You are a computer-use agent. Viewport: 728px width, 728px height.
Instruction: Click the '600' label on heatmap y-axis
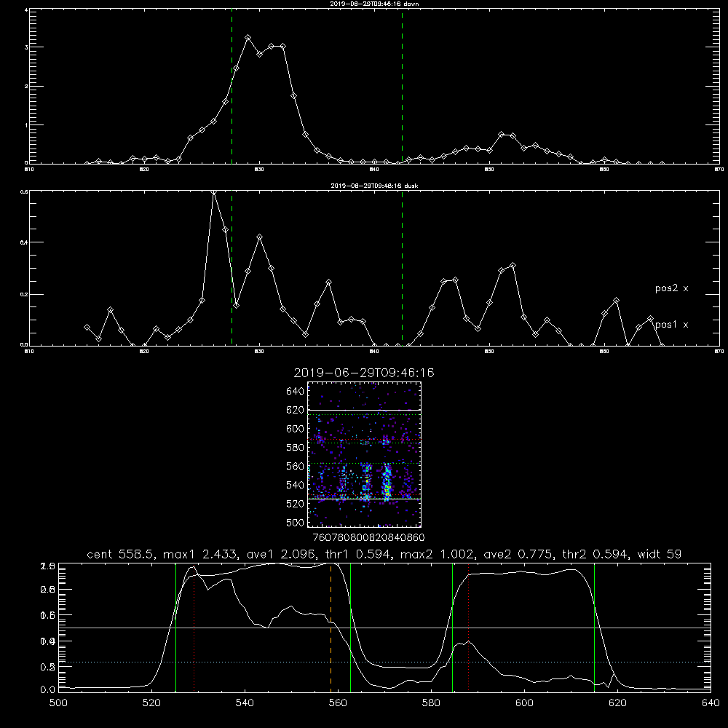[296, 429]
